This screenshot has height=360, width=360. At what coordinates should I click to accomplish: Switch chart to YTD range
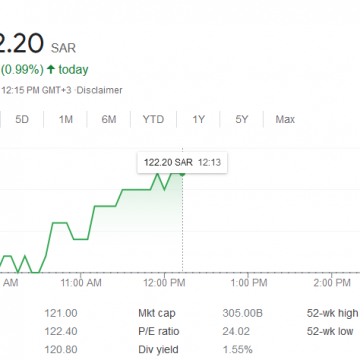coord(153,119)
